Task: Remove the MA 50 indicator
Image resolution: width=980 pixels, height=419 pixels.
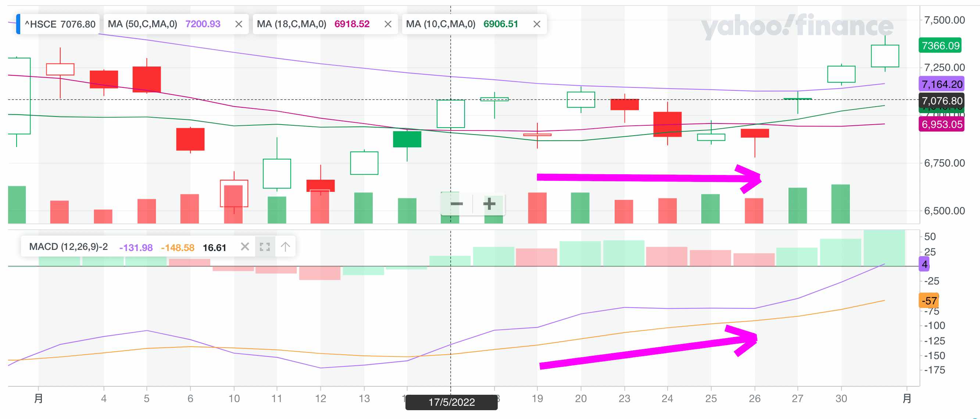Action: (x=239, y=24)
